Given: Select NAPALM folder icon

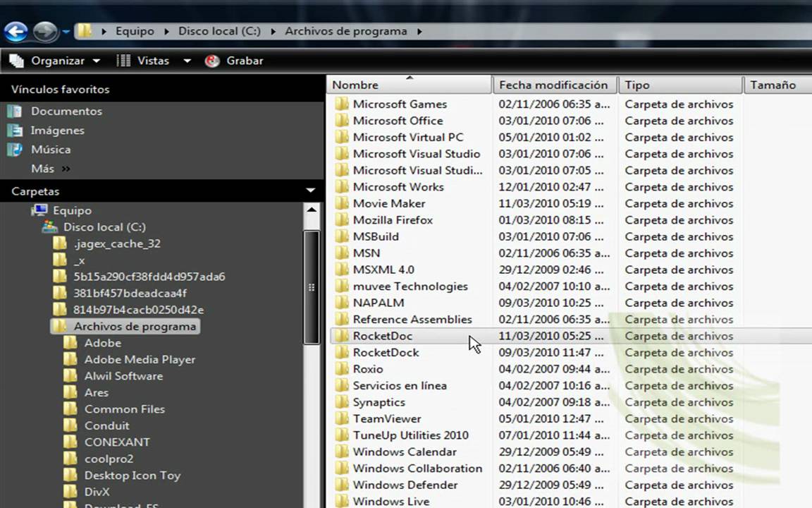Looking at the screenshot, I should pyautogui.click(x=341, y=303).
